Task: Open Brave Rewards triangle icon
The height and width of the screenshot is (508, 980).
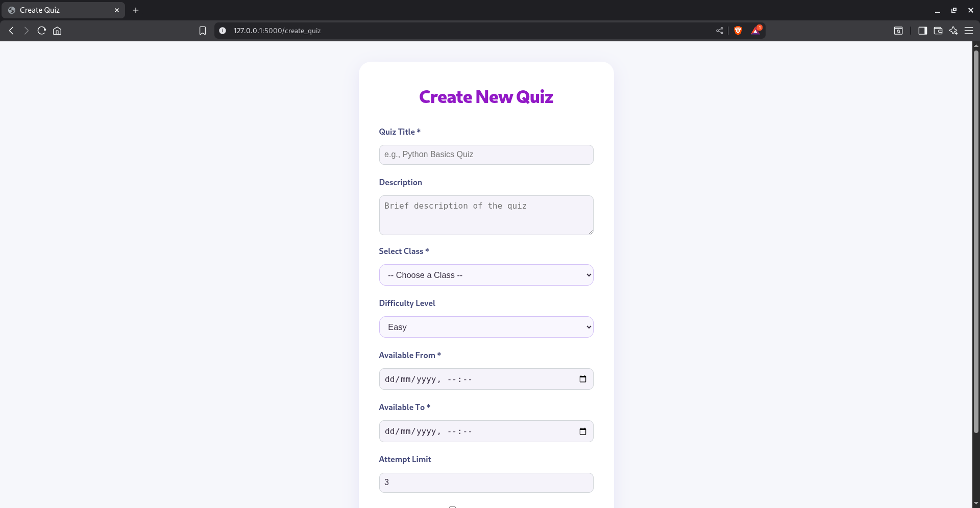Action: pos(755,31)
